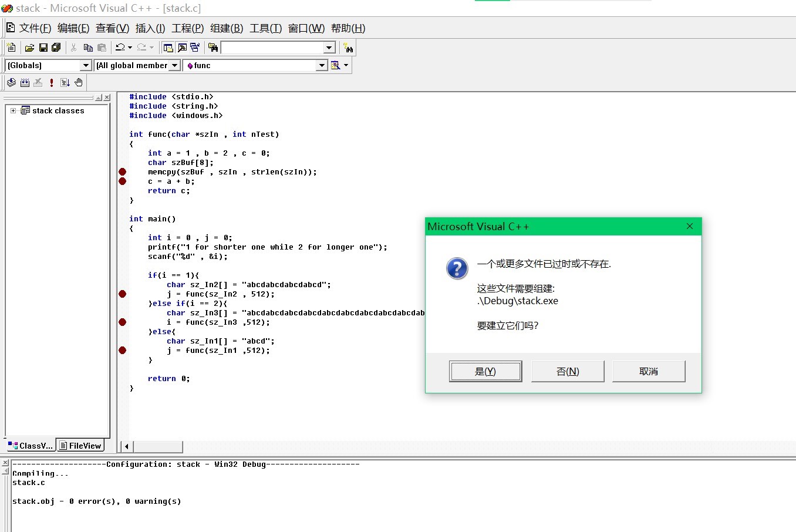Image resolution: width=796 pixels, height=532 pixels.
Task: Open the 窗口(W) menu
Action: point(306,28)
